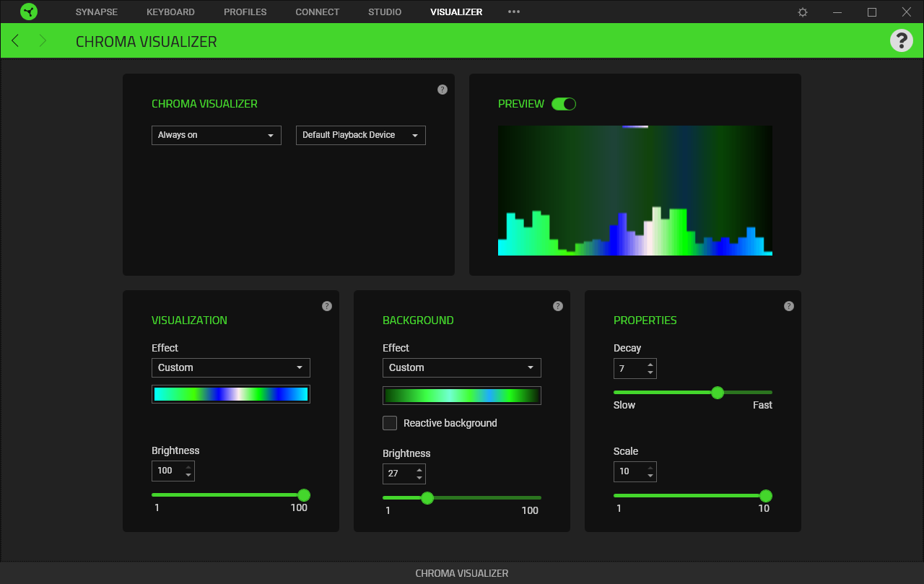Click the Fast label under Decay
This screenshot has height=584, width=924.
coord(762,405)
